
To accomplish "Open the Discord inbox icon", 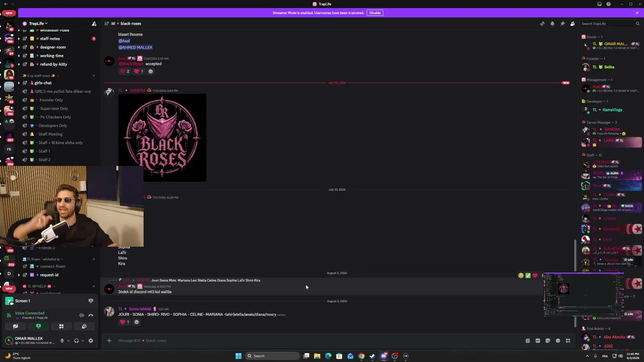I will click(599, 4).
